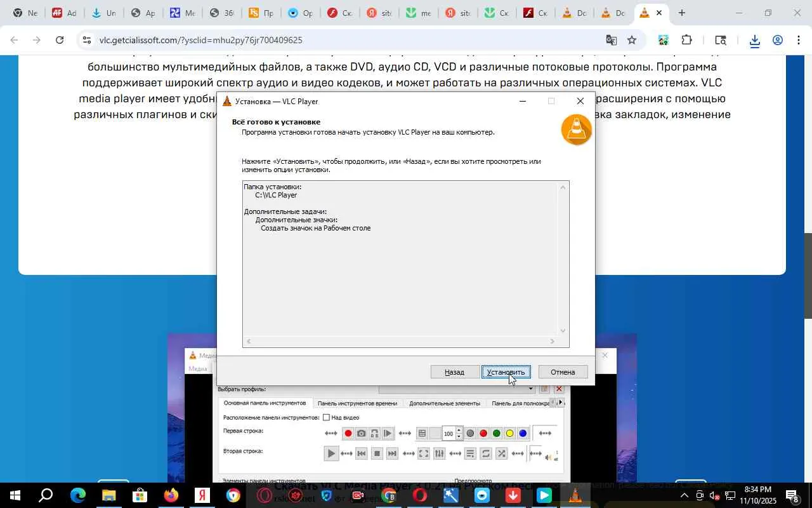Switch to the "Ap" browser tab

pyautogui.click(x=142, y=13)
